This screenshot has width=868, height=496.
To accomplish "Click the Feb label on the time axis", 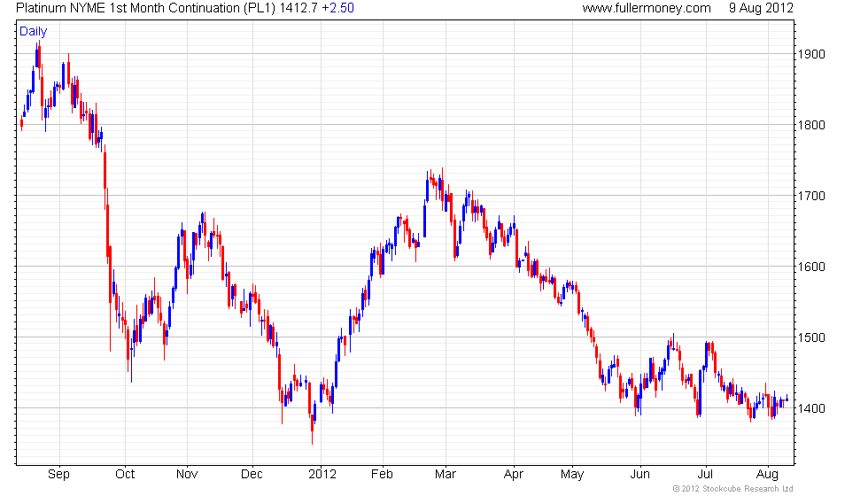I will [x=382, y=475].
